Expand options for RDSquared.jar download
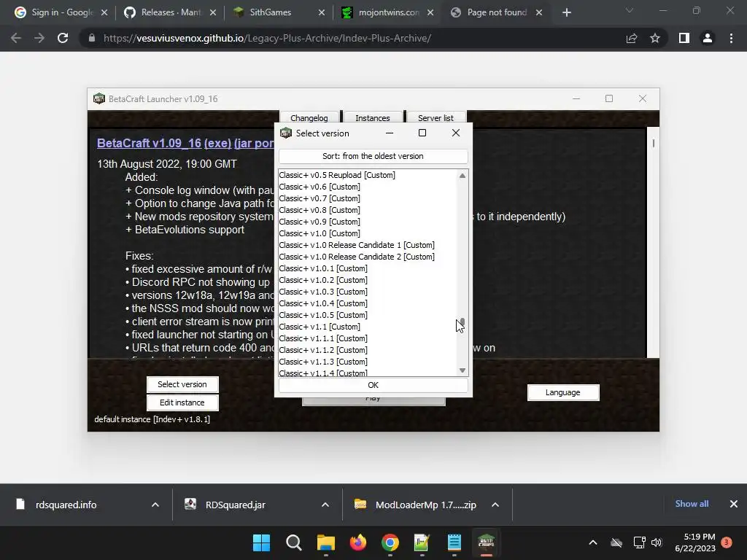Screen dimensions: 747x560 (x=325, y=505)
